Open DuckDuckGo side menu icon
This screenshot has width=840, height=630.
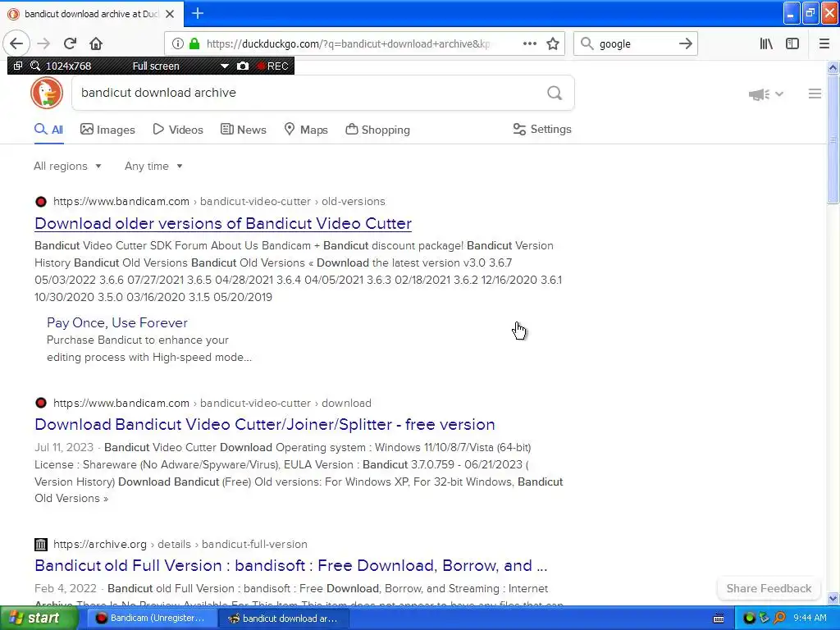click(x=815, y=94)
